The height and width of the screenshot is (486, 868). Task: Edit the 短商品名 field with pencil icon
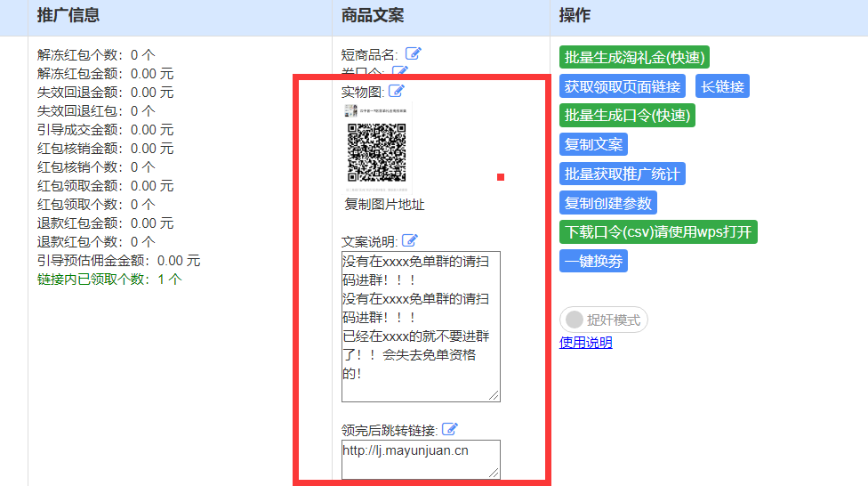point(414,53)
